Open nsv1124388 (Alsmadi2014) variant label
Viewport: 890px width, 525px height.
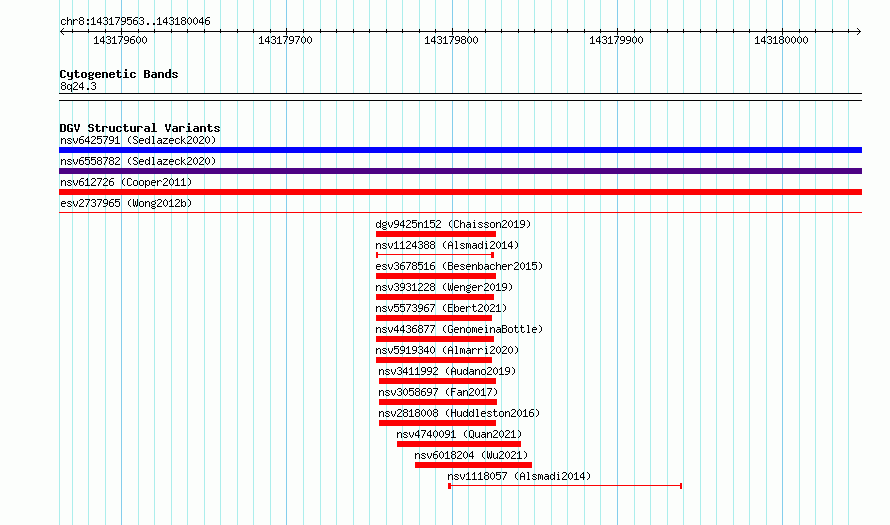(x=447, y=245)
